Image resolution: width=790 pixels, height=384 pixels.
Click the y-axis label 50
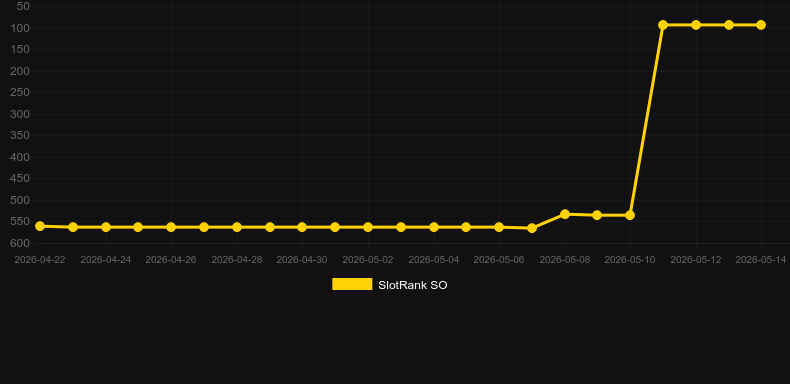click(x=23, y=7)
